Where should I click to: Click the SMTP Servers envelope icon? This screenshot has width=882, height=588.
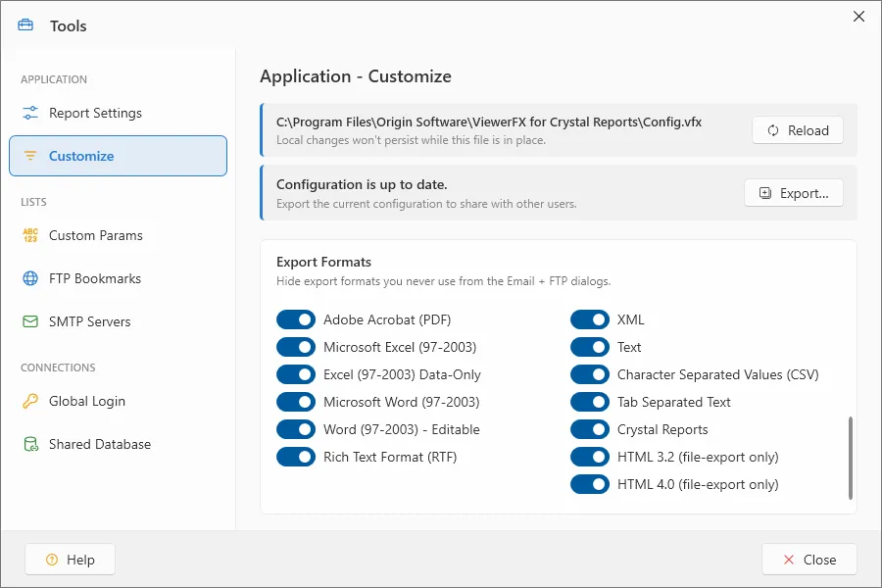30,321
